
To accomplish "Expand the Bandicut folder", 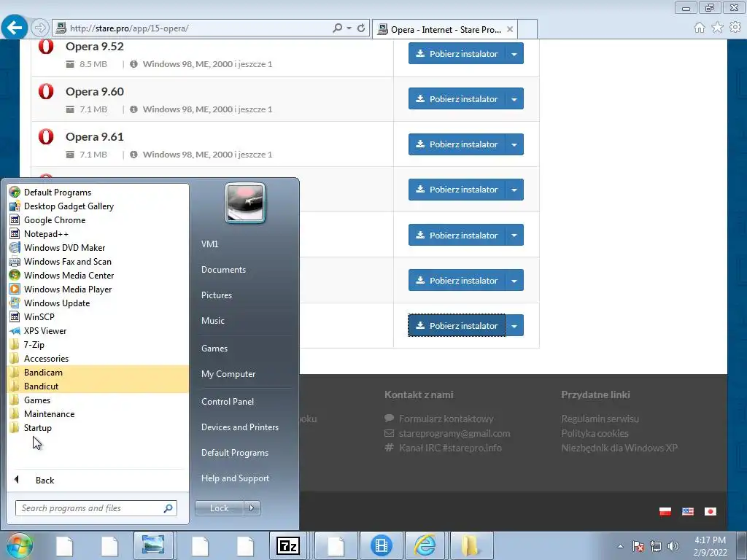I will coord(98,386).
